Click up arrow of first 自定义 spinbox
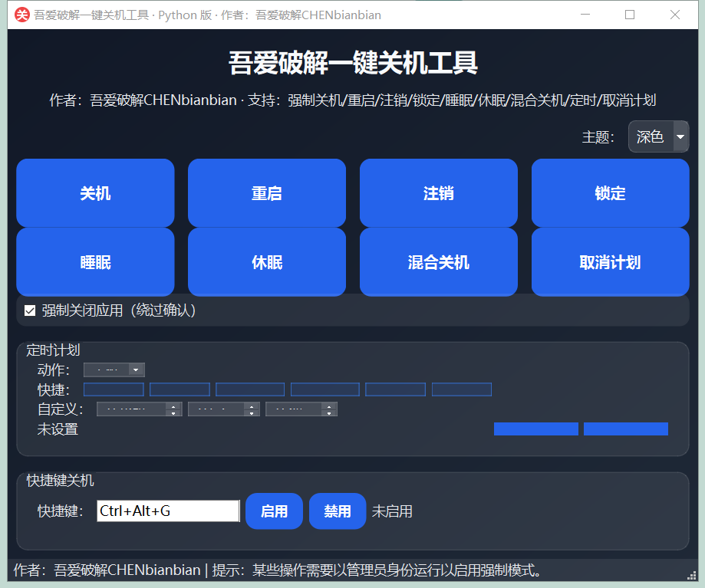This screenshot has width=705, height=588. pyautogui.click(x=174, y=406)
